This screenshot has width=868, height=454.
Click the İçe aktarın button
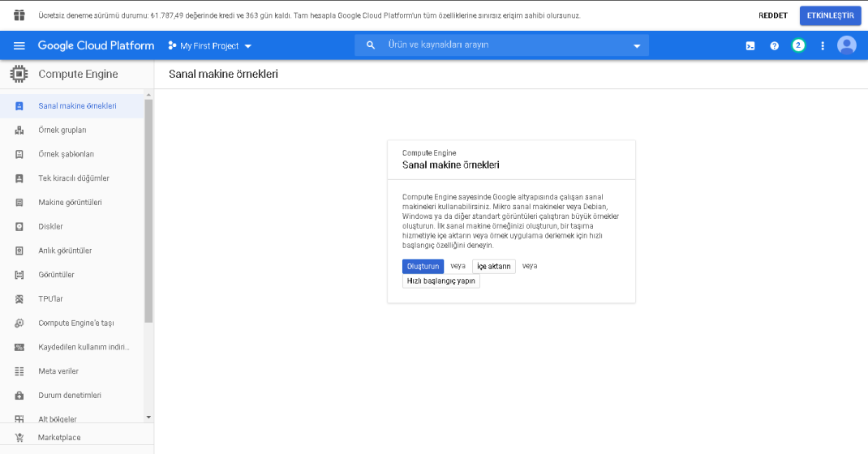point(494,267)
